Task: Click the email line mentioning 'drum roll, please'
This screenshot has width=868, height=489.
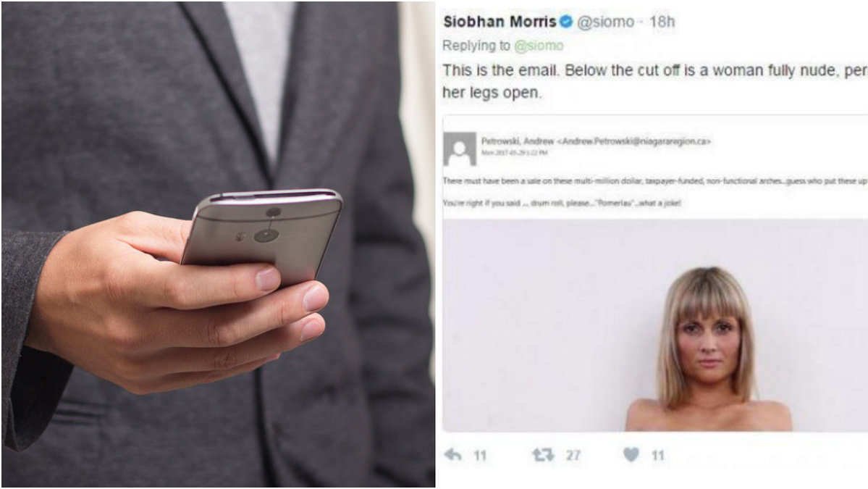Action: pos(561,204)
